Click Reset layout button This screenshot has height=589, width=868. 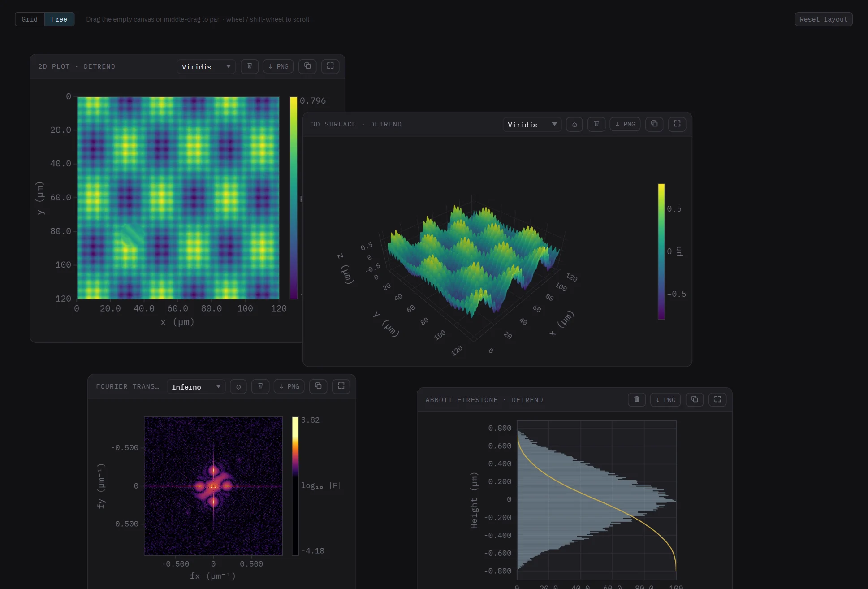coord(824,19)
